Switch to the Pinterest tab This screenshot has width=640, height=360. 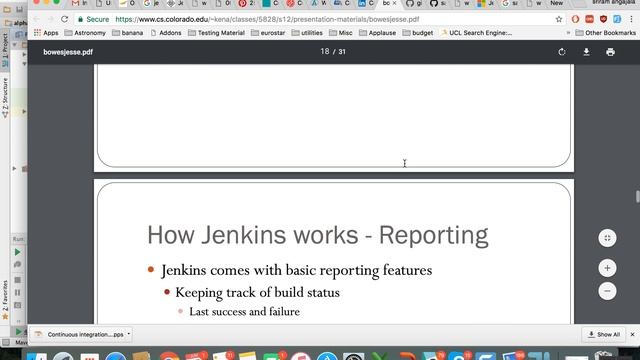click(247, 3)
